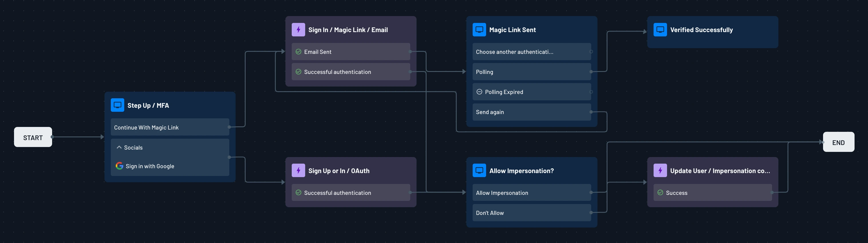Select the lightning icon on Sign Up or In / OAuth
The image size is (868, 243).
coord(298,171)
